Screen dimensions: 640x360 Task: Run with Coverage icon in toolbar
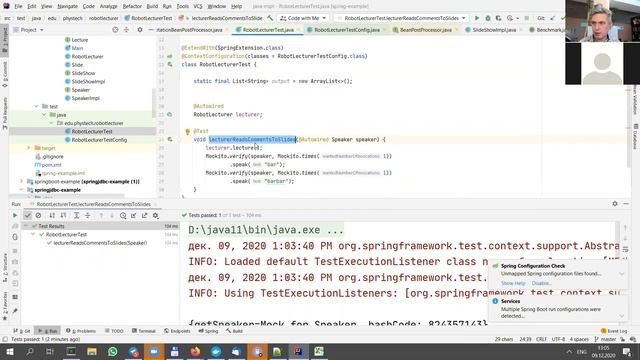pos(498,18)
